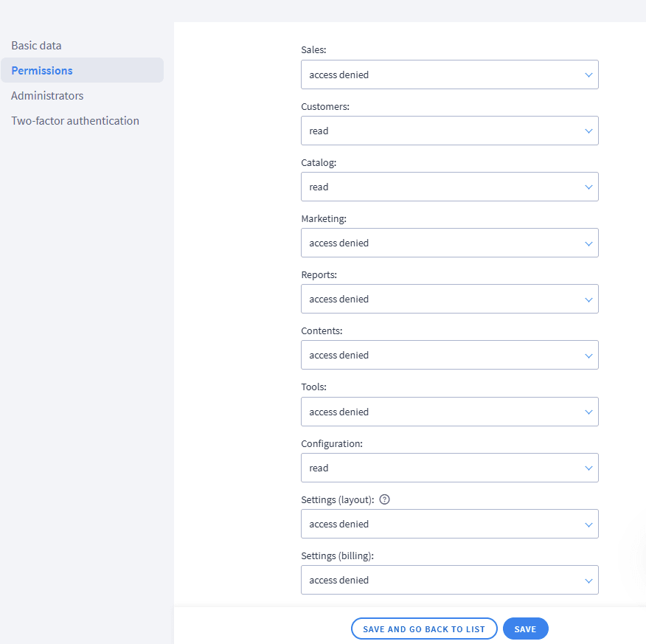Expand the Customers permission dropdown
Screen dimensions: 646x644
pos(449,131)
